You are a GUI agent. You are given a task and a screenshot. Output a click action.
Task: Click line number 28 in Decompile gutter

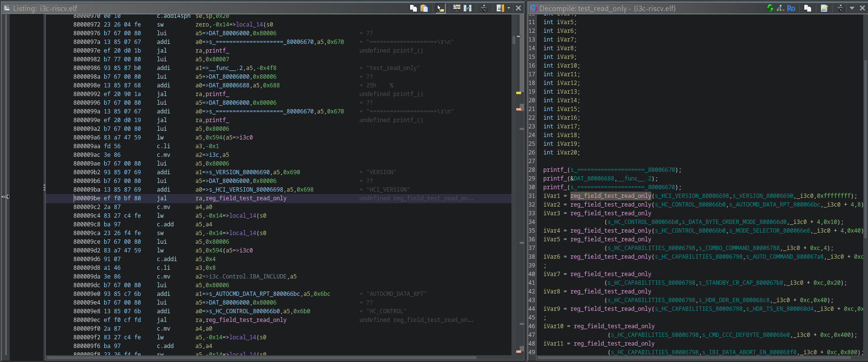pyautogui.click(x=532, y=170)
